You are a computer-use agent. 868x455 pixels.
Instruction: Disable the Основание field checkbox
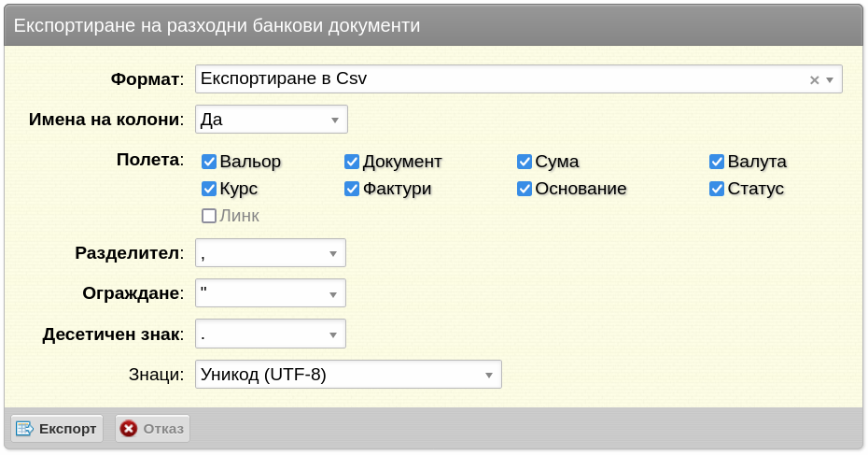coord(525,189)
